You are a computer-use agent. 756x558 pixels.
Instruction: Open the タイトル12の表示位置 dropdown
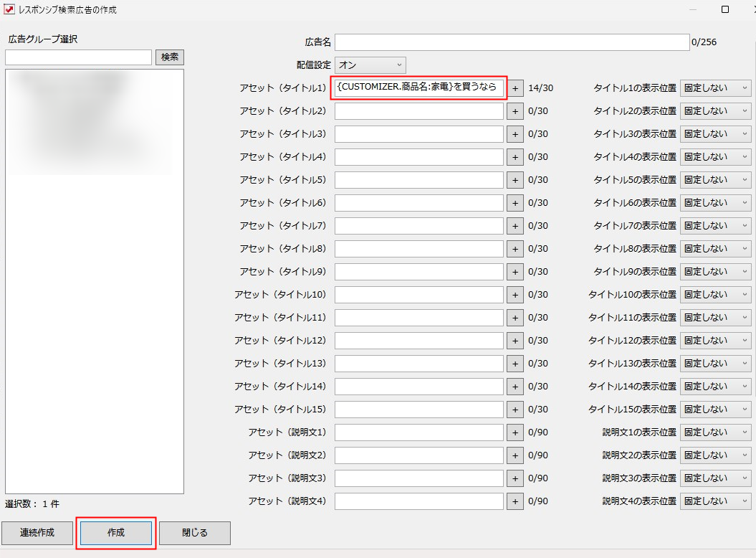pyautogui.click(x=715, y=341)
